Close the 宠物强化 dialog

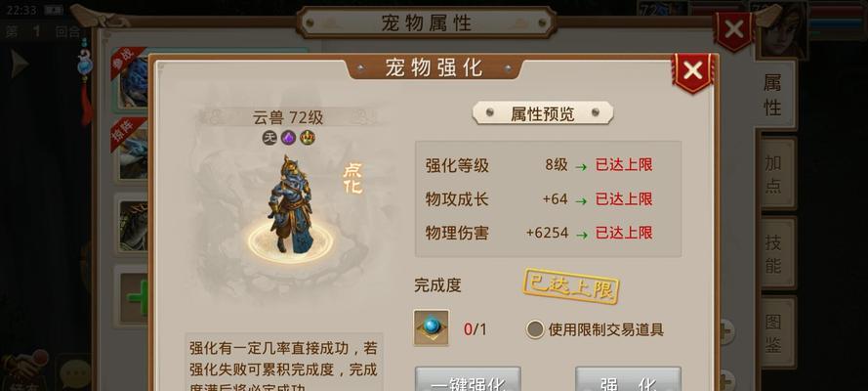coord(692,71)
